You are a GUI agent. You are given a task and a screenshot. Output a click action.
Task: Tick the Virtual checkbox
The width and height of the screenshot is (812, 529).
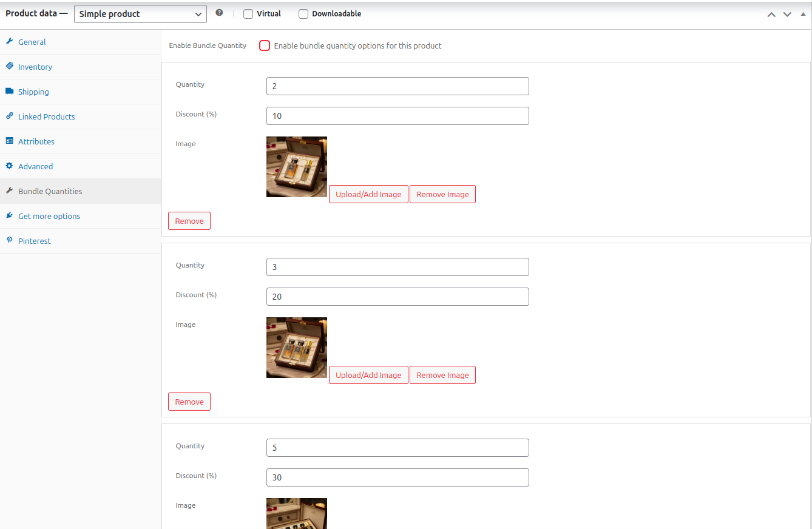point(248,14)
